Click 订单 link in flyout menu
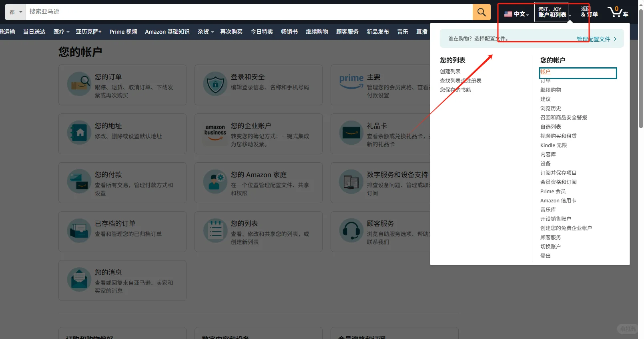The width and height of the screenshot is (644, 339). tap(546, 81)
